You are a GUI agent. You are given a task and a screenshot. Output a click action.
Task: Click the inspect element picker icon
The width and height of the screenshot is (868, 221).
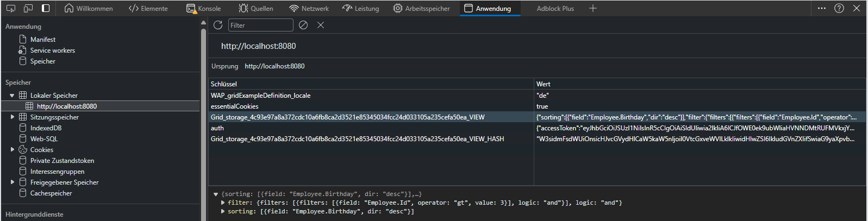click(11, 8)
